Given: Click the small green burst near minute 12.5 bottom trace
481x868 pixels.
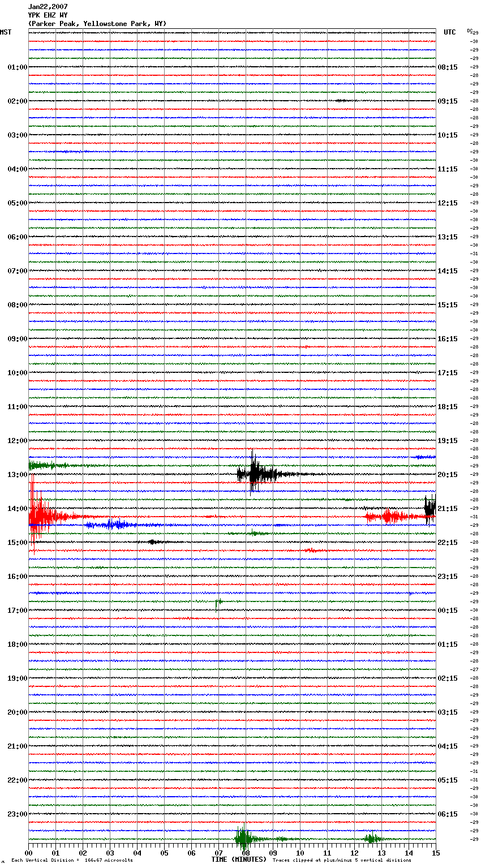Looking at the screenshot, I should [x=372, y=839].
